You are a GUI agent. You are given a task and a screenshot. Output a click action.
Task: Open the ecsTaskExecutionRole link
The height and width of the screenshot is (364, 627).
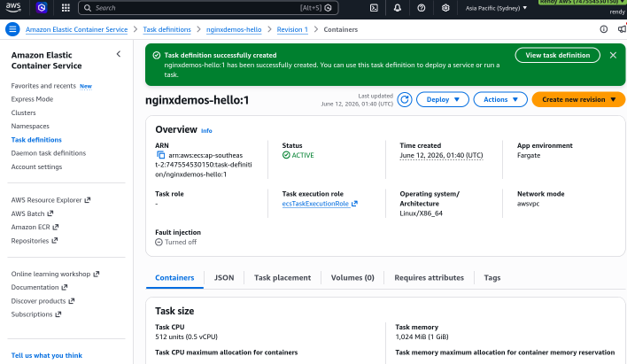click(x=315, y=204)
